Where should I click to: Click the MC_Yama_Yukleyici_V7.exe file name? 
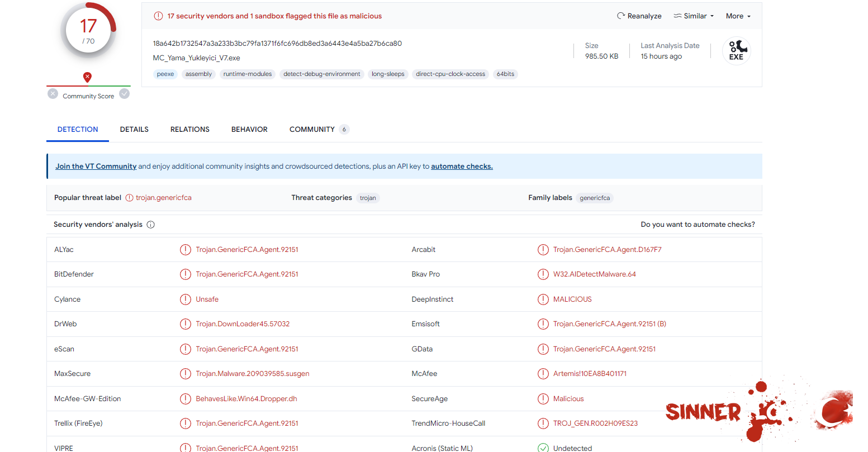click(197, 58)
